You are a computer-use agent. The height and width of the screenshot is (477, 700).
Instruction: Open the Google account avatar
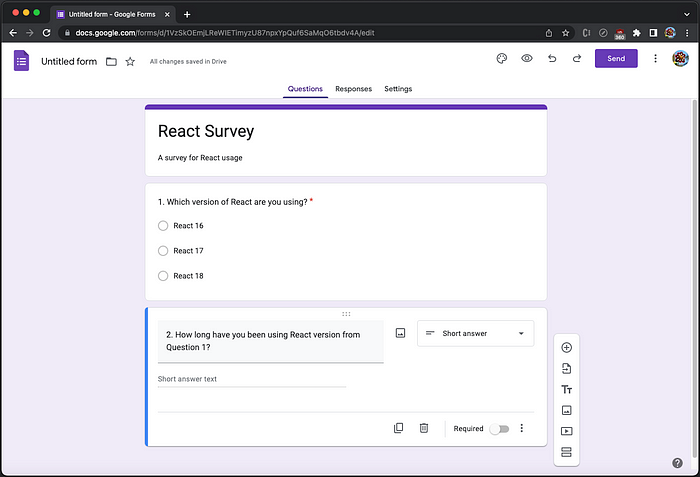680,59
